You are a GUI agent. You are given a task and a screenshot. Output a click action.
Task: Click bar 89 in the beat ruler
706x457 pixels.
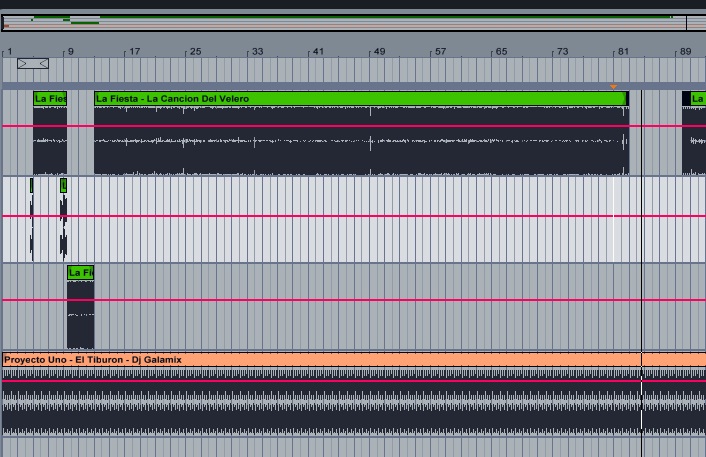coord(685,51)
